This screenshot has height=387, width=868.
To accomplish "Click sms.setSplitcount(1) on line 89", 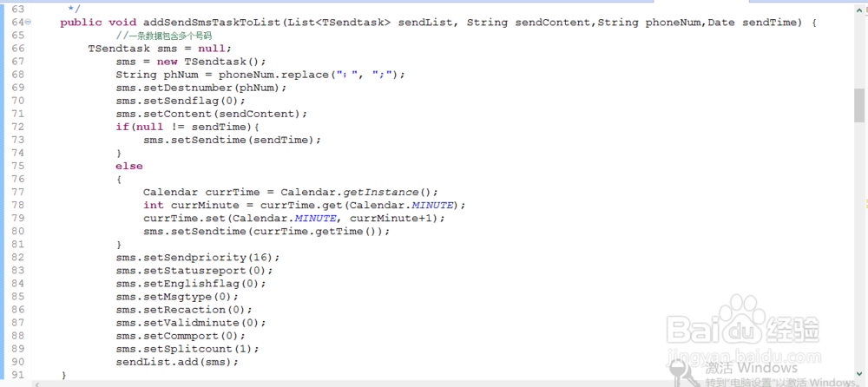I will point(187,349).
